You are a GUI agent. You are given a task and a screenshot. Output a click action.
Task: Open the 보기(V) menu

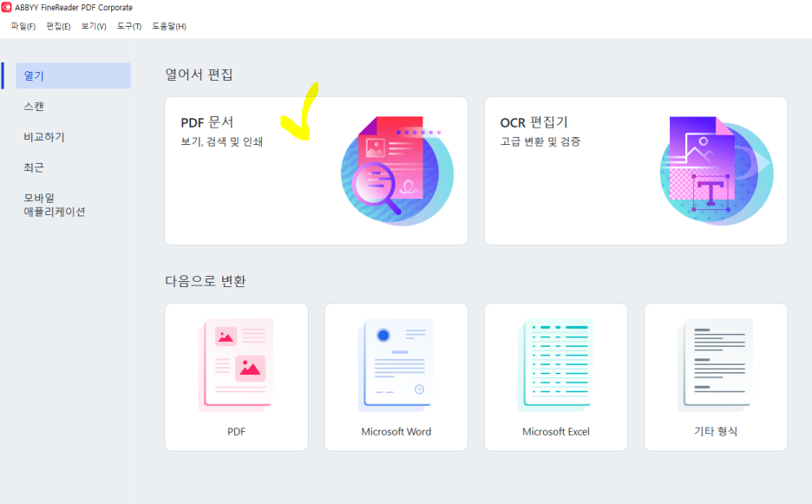(94, 26)
